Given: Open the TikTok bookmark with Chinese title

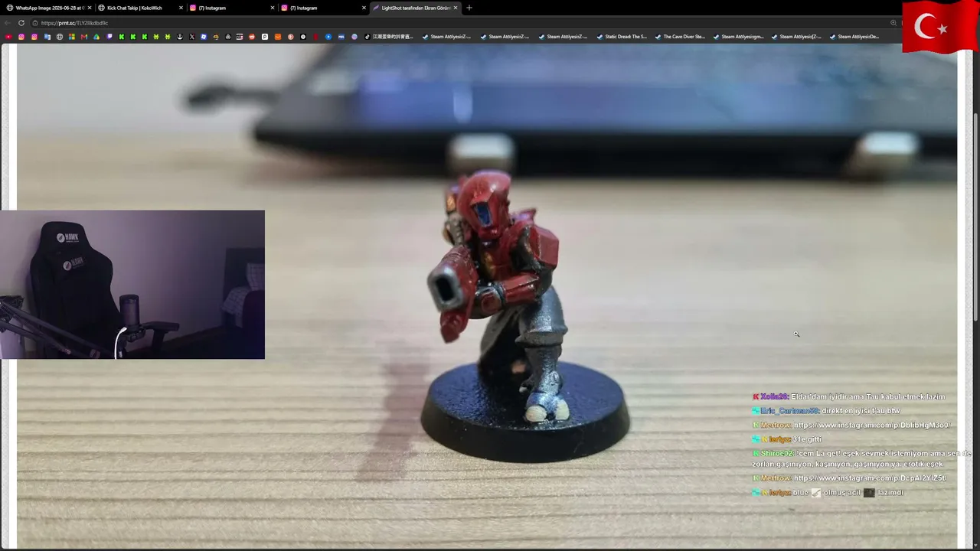Looking at the screenshot, I should click(389, 37).
